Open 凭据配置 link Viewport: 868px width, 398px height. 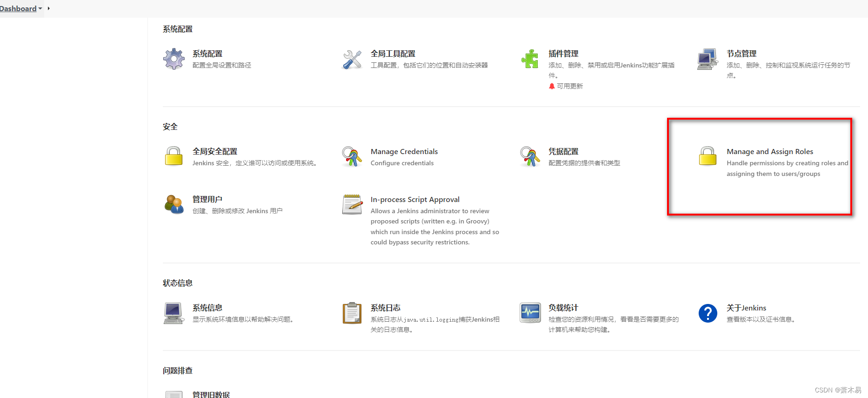(x=563, y=151)
